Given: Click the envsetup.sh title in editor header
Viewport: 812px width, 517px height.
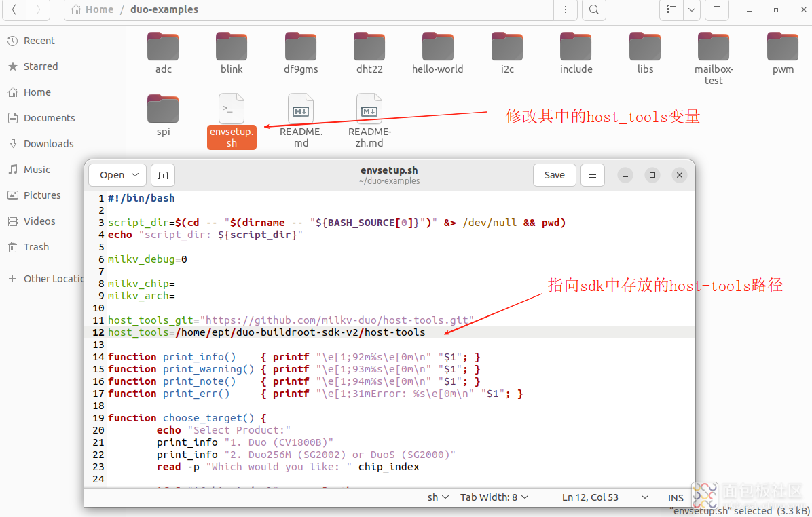Looking at the screenshot, I should click(x=390, y=170).
